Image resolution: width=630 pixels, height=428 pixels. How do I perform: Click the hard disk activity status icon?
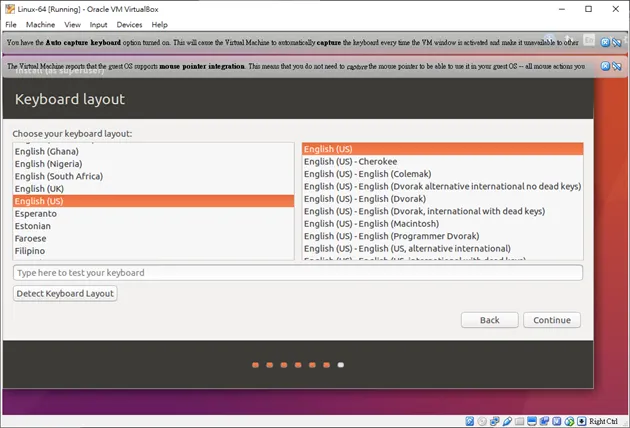point(469,421)
